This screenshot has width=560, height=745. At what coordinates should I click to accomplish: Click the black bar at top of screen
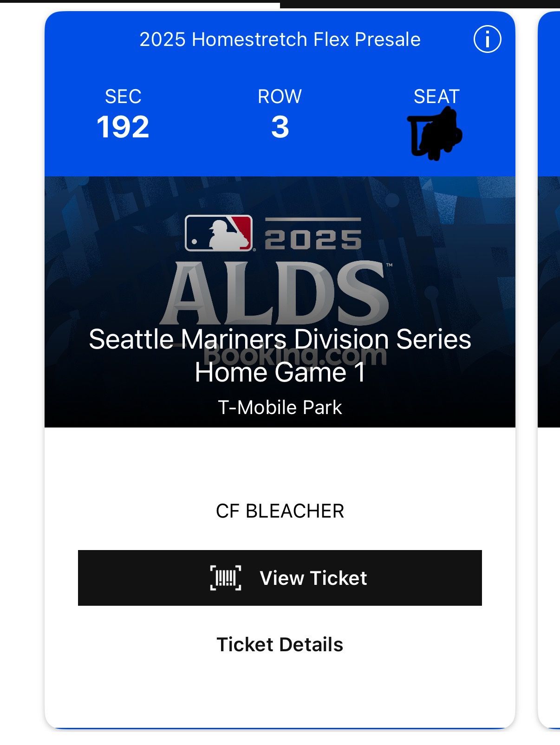420,4
